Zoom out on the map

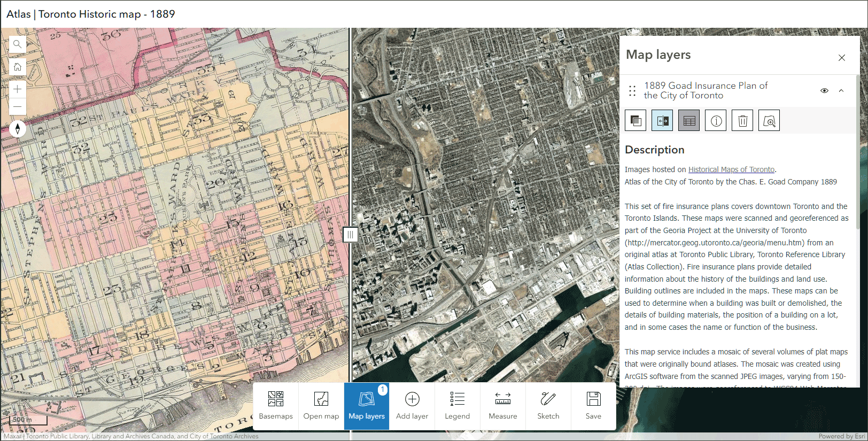tap(18, 106)
